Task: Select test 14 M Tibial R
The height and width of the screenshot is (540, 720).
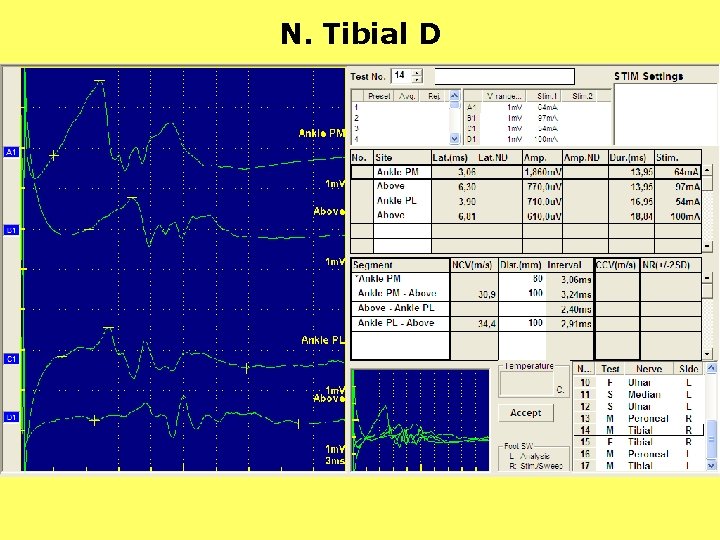Action: 638,430
